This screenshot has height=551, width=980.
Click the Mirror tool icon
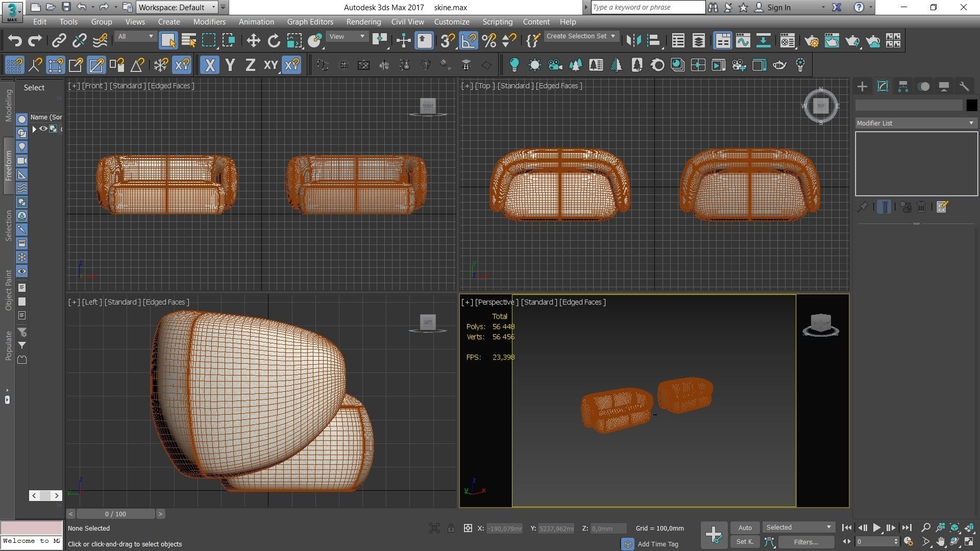tap(633, 41)
